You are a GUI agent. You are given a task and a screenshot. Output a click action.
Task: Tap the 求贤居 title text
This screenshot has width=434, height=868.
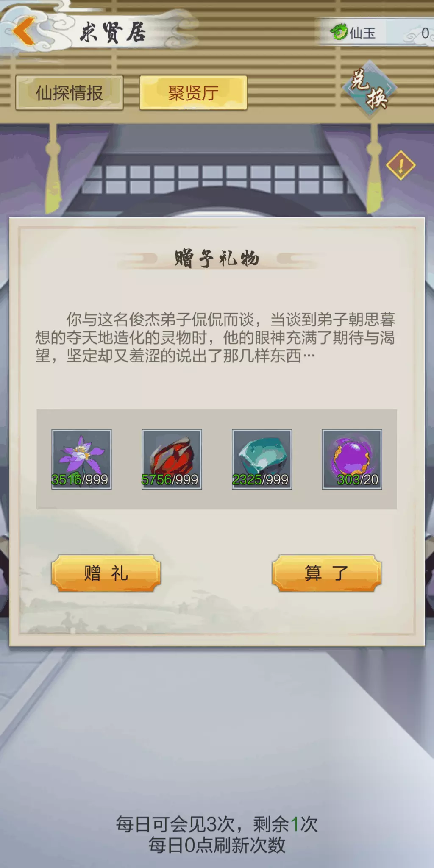(113, 33)
